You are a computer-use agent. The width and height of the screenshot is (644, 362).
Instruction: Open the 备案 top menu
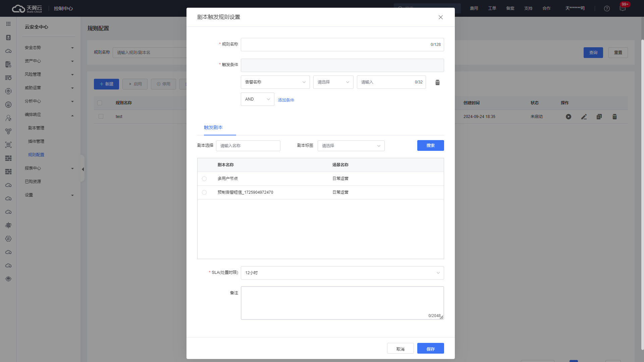click(x=510, y=8)
